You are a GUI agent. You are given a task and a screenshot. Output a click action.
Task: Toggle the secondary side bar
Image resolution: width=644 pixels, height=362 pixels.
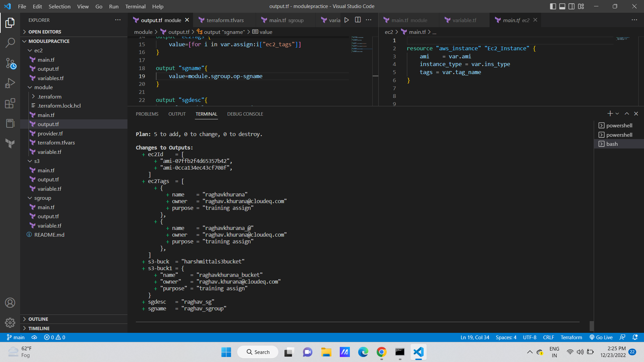(571, 6)
